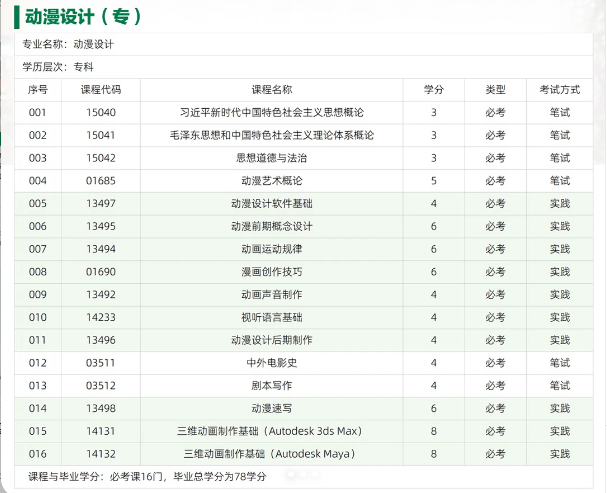
Task: Select course 三维动画制作基础（Autodesk 3ds Max）
Action: [x=270, y=431]
